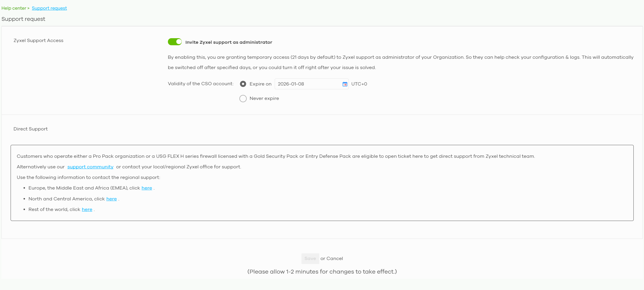Select the Expire on radio button
The width and height of the screenshot is (644, 290).
tap(243, 84)
